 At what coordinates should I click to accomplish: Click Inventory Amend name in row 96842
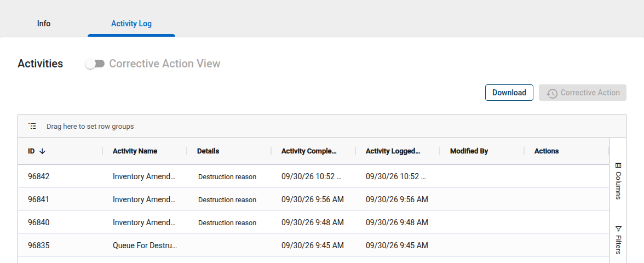click(144, 176)
